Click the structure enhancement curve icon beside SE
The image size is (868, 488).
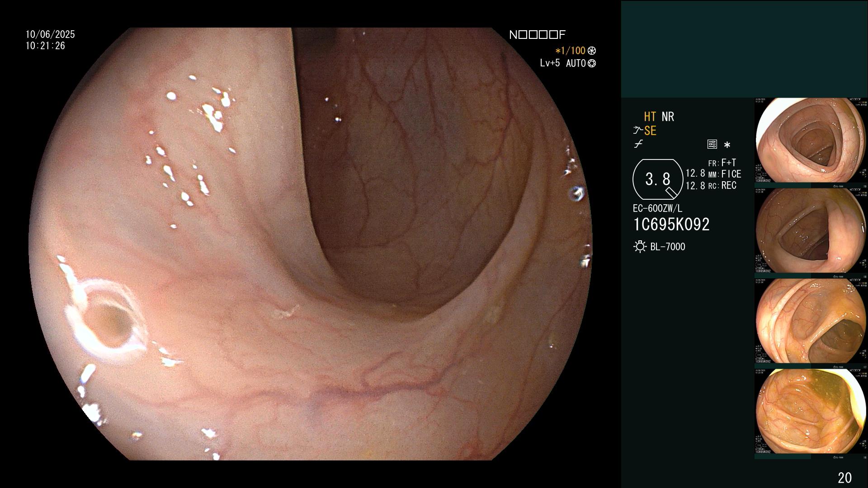pyautogui.click(x=638, y=131)
